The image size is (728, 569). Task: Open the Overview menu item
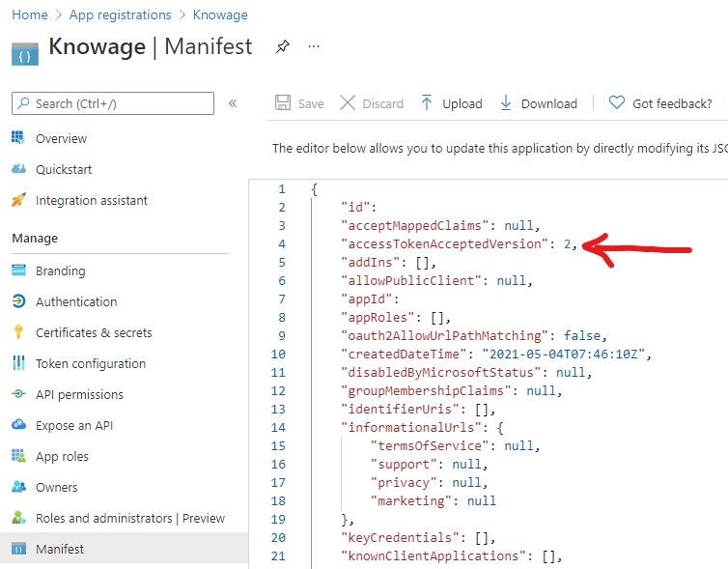[x=61, y=138]
